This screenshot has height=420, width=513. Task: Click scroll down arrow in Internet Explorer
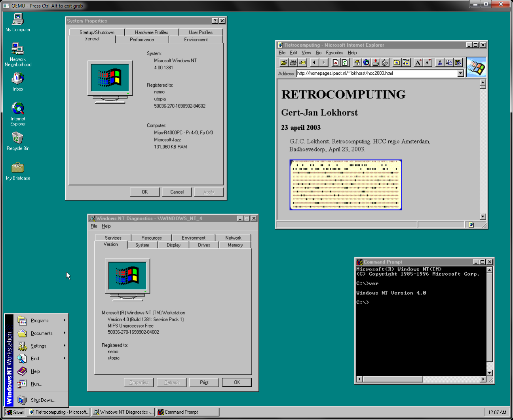point(483,216)
